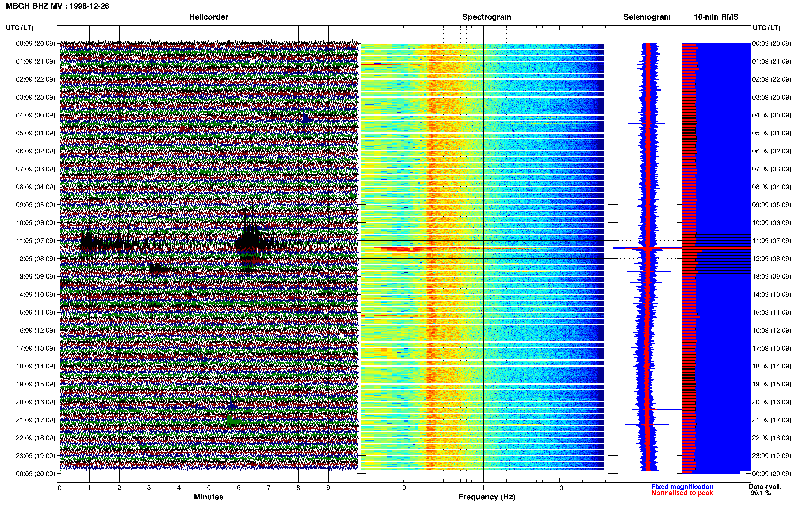Click the '4' tick on the Minutes axis
The height and width of the screenshot is (508, 812).
(x=179, y=487)
